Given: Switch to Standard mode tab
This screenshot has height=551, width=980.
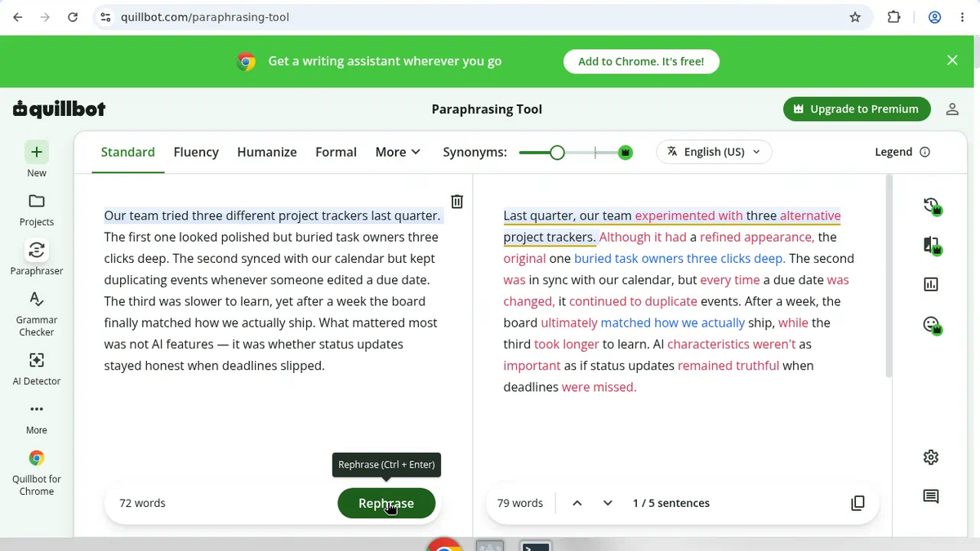Looking at the screenshot, I should pos(128,152).
